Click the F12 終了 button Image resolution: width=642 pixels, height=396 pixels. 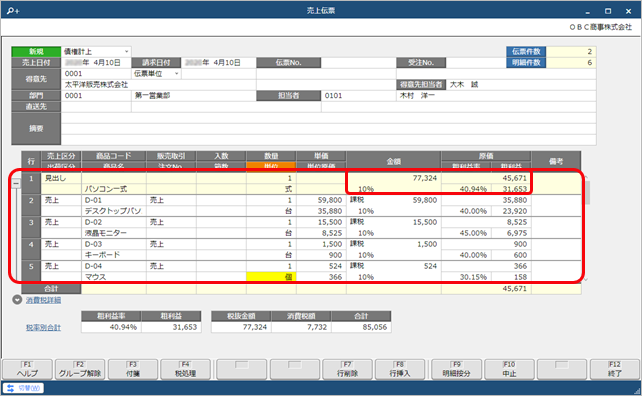click(615, 369)
